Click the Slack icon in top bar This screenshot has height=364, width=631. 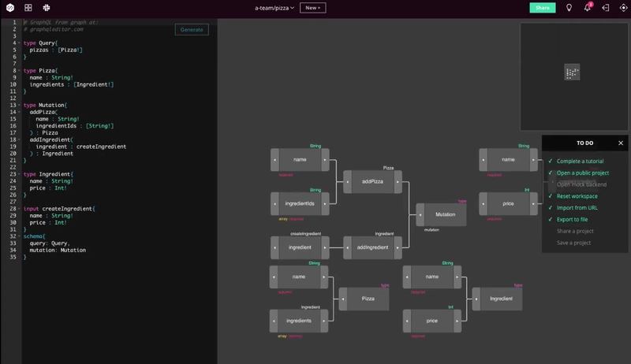[x=47, y=8]
